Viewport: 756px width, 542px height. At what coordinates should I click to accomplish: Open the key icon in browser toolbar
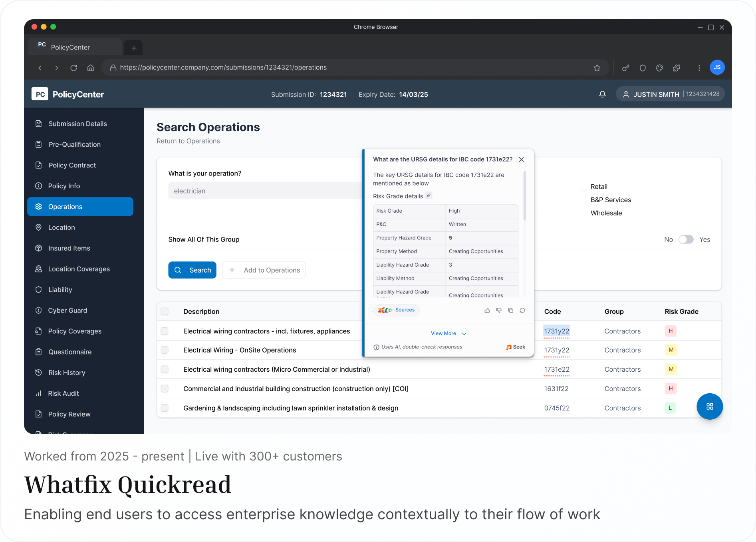[x=625, y=68]
